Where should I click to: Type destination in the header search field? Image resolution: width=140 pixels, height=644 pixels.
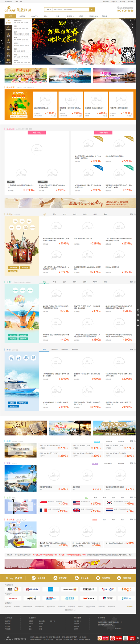70,9
